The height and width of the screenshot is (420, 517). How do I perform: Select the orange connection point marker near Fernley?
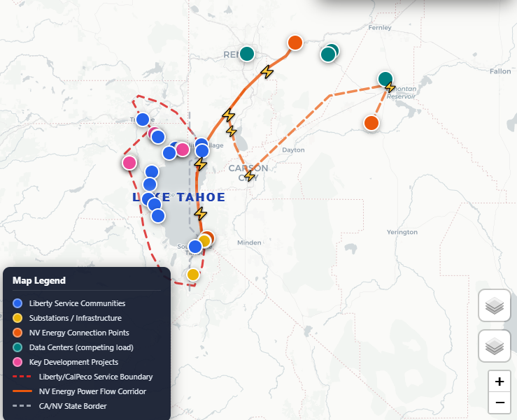(x=295, y=43)
